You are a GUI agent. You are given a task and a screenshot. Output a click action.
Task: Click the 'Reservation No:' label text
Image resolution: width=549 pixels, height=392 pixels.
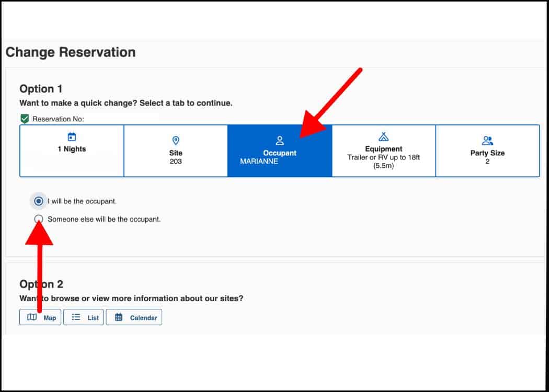tap(58, 119)
